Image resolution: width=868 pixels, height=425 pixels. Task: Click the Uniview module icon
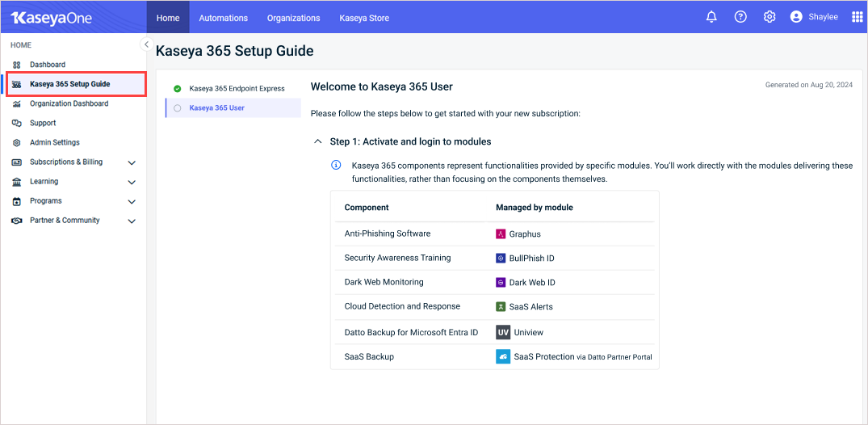tap(502, 332)
